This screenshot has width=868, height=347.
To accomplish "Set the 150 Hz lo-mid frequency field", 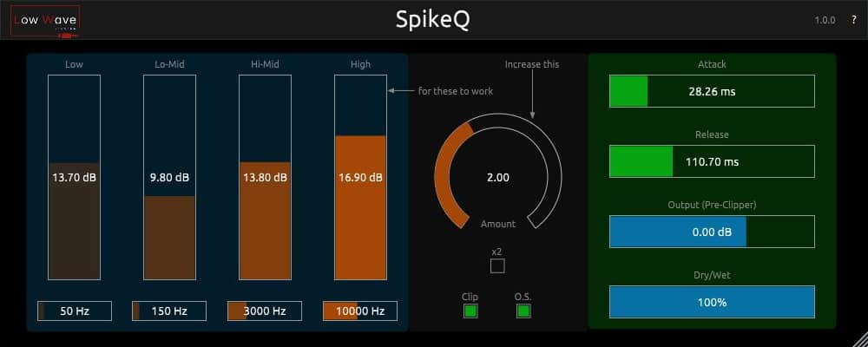I will [169, 311].
